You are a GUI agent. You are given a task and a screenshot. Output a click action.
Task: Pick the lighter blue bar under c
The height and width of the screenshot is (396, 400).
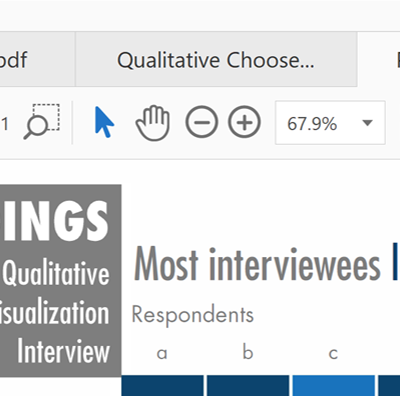[x=334, y=386]
